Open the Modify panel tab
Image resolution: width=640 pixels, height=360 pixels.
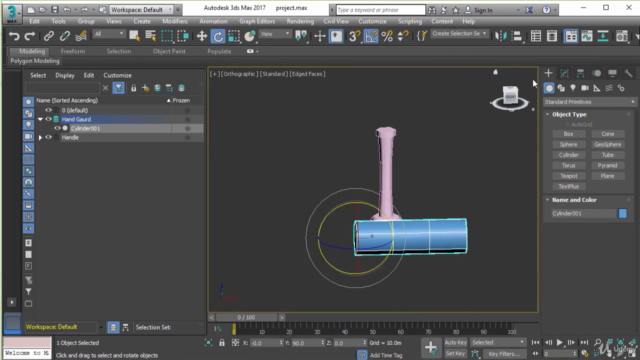pos(564,73)
